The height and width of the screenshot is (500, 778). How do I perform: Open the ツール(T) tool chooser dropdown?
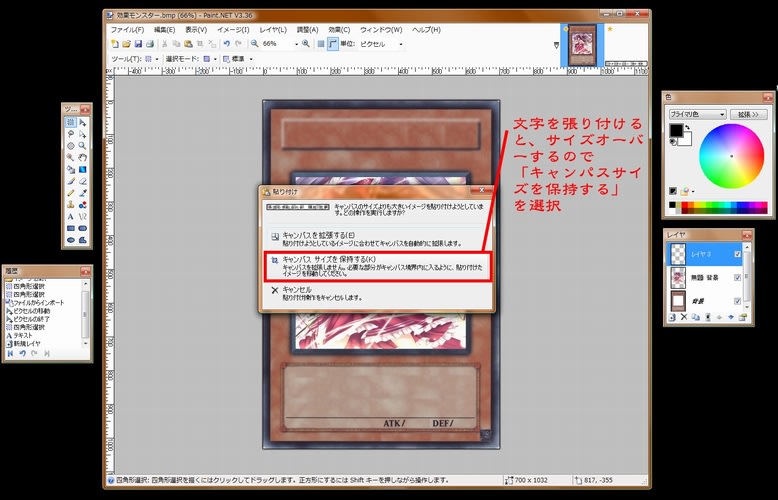(x=157, y=59)
